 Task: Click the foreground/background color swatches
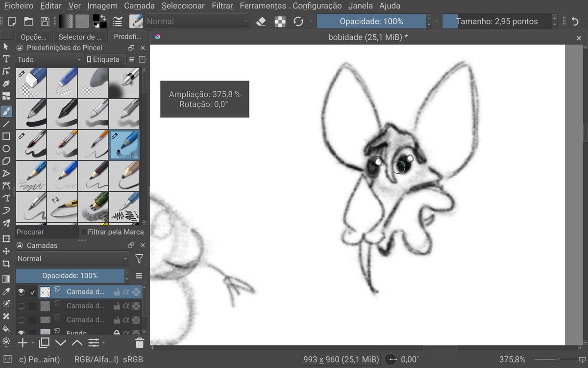(x=99, y=21)
